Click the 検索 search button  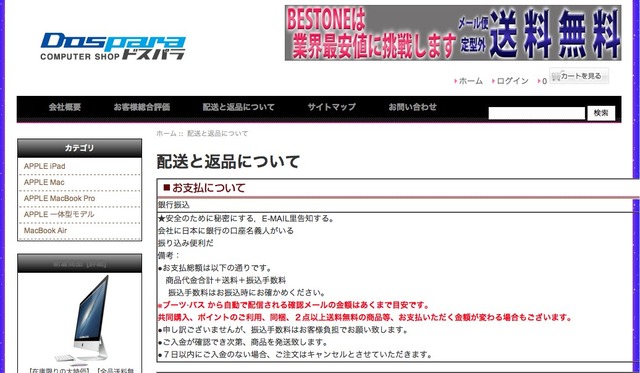coord(601,113)
